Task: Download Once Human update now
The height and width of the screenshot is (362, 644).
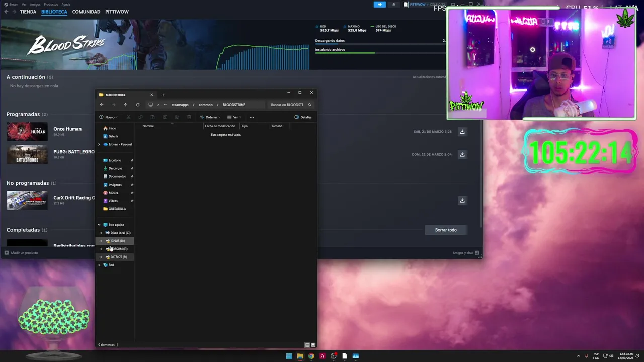Action: [x=462, y=132]
